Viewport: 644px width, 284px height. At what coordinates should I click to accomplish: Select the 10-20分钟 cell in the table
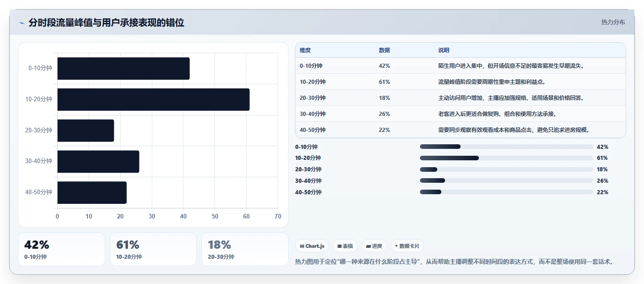coord(313,82)
